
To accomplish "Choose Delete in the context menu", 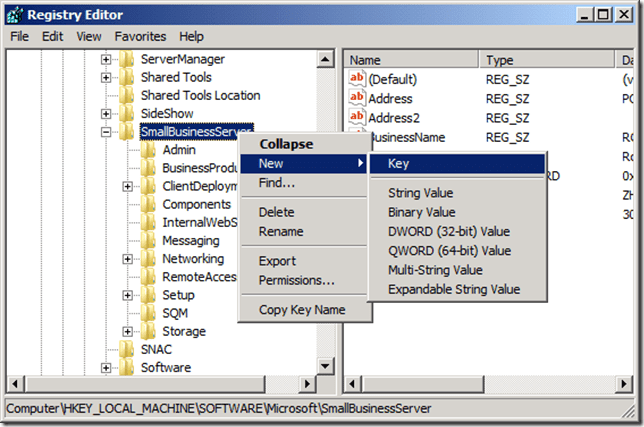I will (303, 212).
